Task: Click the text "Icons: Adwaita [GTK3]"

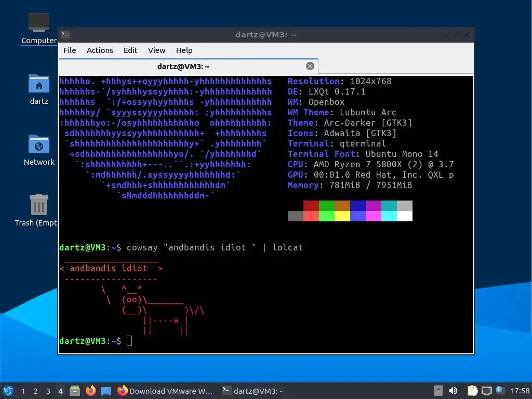Action: 342,133
